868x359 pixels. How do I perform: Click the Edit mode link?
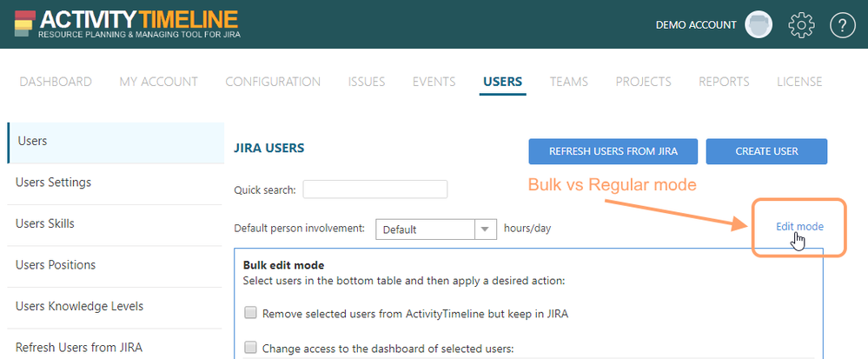point(799,226)
